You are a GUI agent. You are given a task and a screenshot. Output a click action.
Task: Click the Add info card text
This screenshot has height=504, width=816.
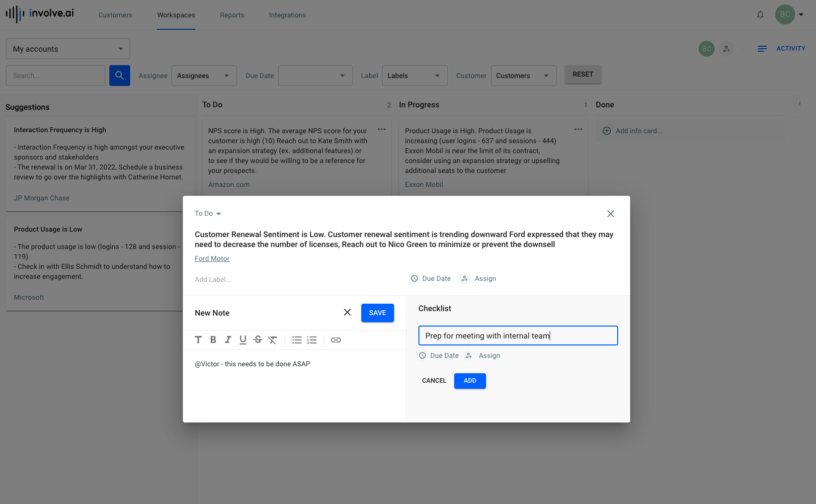(x=639, y=131)
